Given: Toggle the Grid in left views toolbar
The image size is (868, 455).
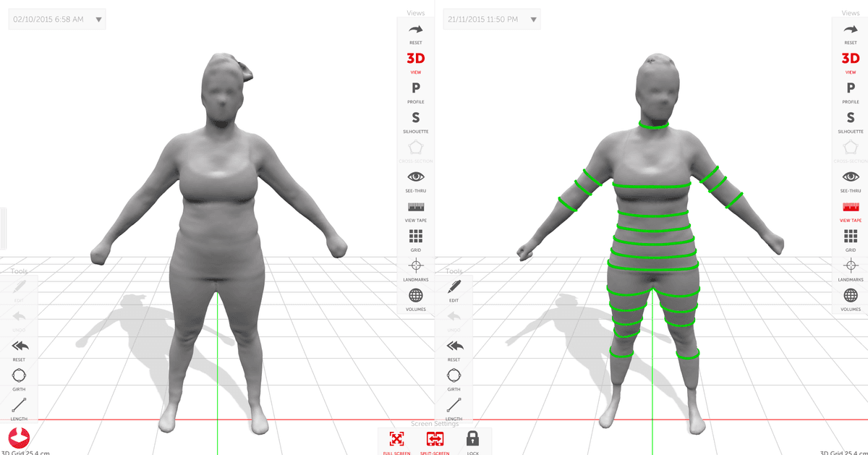Looking at the screenshot, I should coord(416,239).
